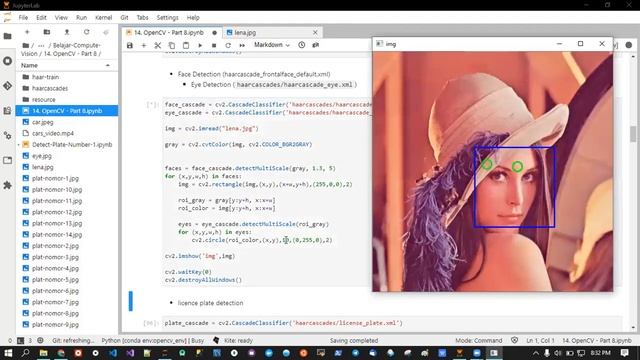Open the Edit menu

(41, 18)
